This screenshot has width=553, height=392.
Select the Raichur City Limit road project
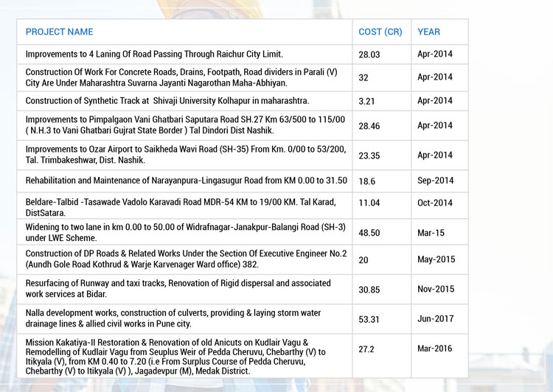pyautogui.click(x=154, y=54)
